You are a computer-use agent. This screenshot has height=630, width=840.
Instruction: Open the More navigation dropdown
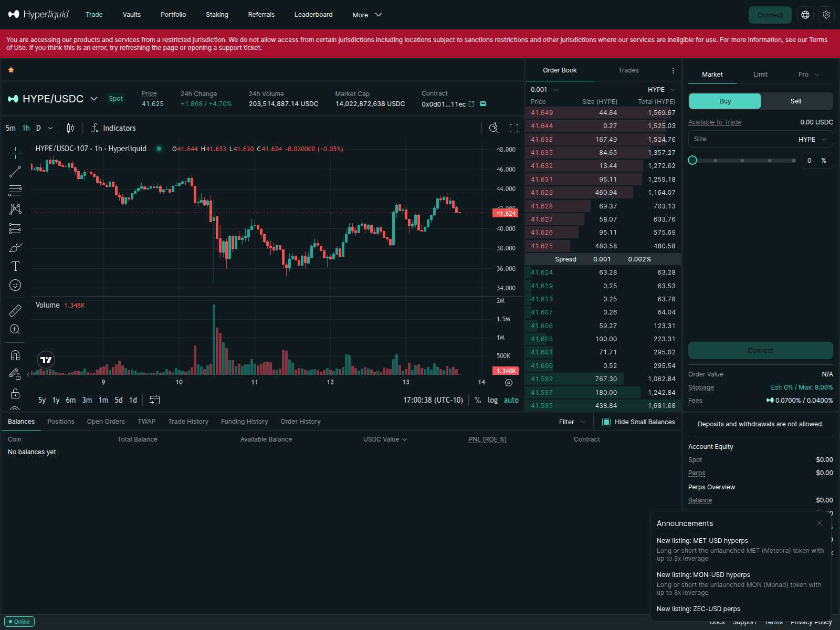point(367,15)
